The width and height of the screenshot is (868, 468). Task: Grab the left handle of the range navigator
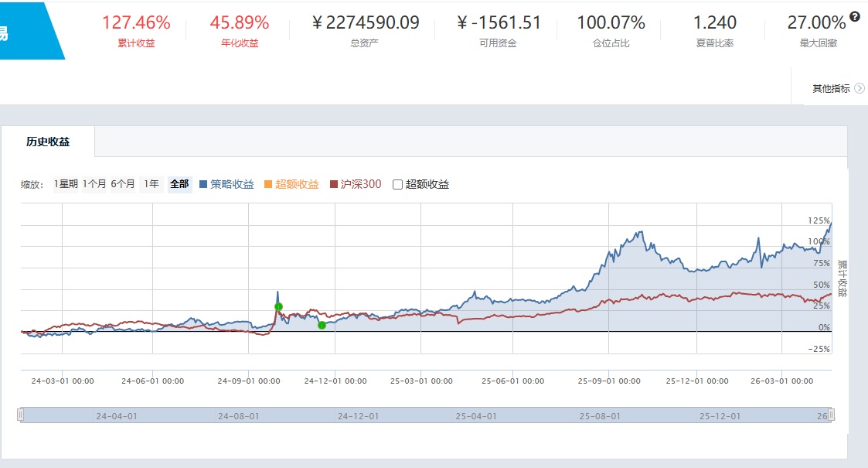(x=20, y=415)
